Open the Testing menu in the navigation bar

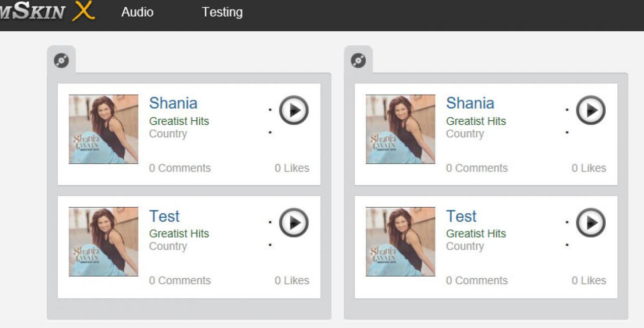(x=222, y=12)
